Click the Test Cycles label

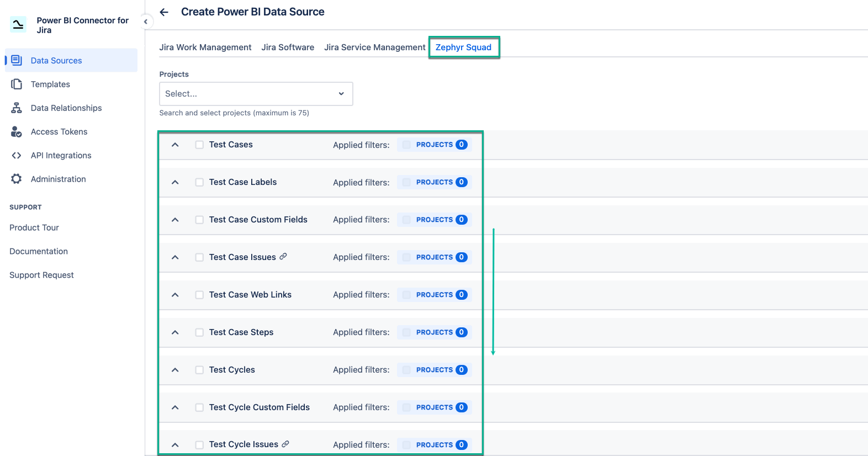(x=232, y=370)
